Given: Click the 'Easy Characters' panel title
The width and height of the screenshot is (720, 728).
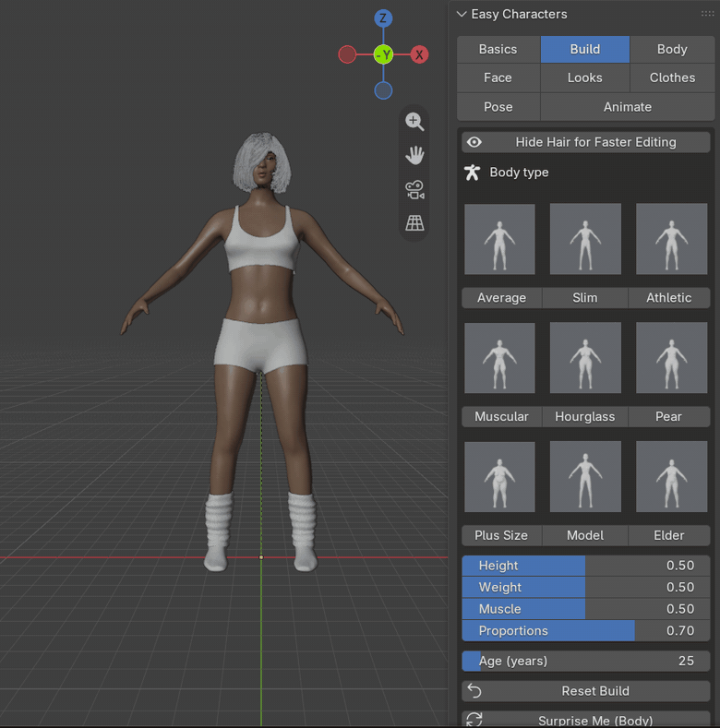Looking at the screenshot, I should [x=519, y=14].
